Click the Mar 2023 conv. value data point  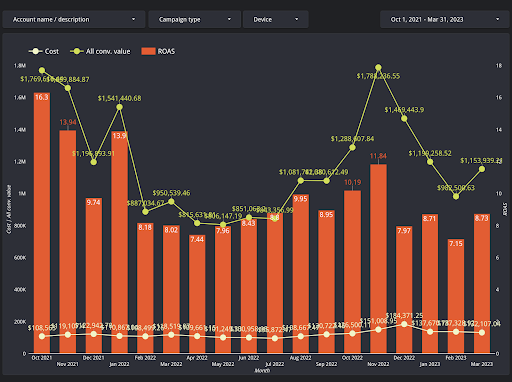[x=482, y=169]
